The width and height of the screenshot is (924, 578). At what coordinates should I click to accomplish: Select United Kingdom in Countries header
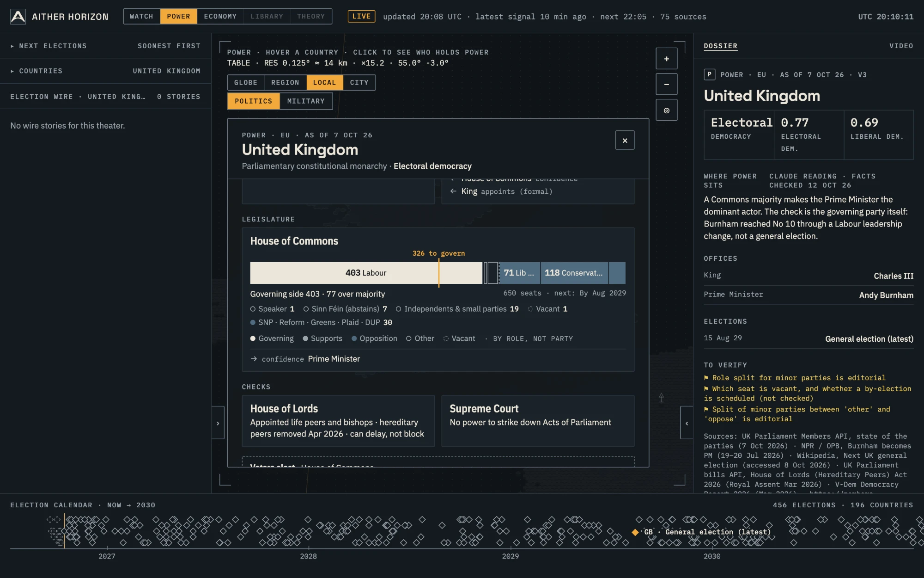click(x=166, y=71)
